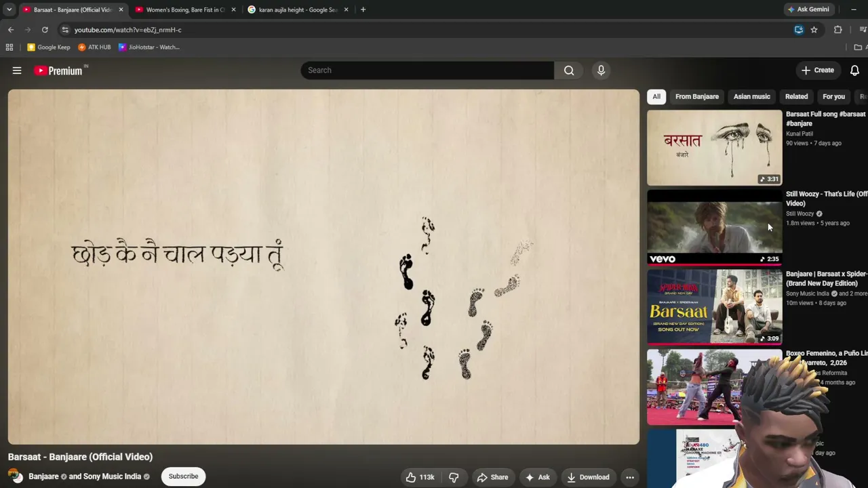The height and width of the screenshot is (488, 868).
Task: Bookmark this page with the star icon
Action: click(x=814, y=30)
